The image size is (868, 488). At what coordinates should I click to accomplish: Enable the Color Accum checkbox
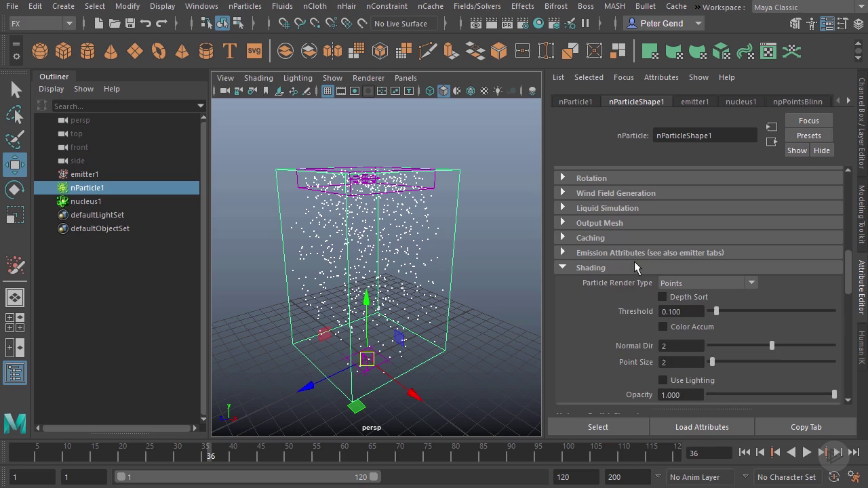(663, 327)
